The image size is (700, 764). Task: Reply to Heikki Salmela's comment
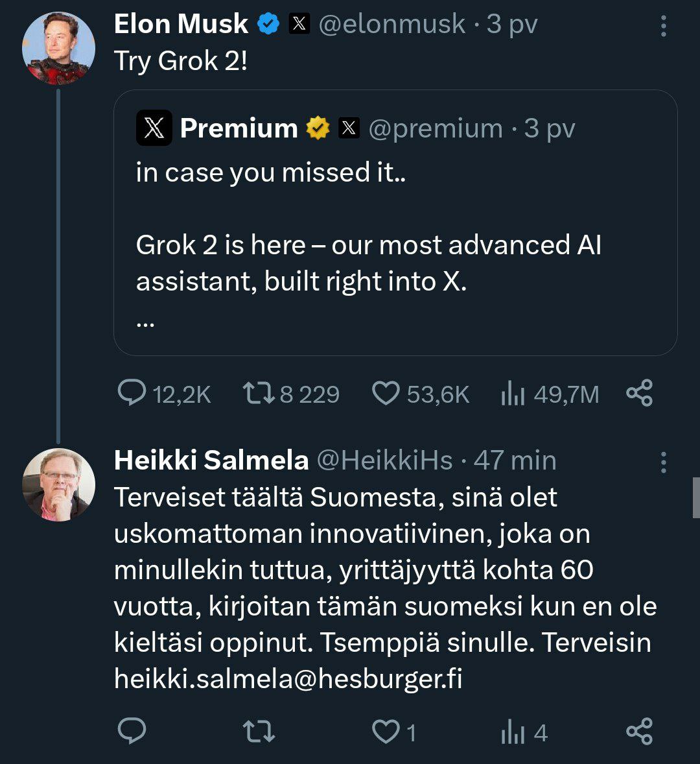tap(132, 732)
